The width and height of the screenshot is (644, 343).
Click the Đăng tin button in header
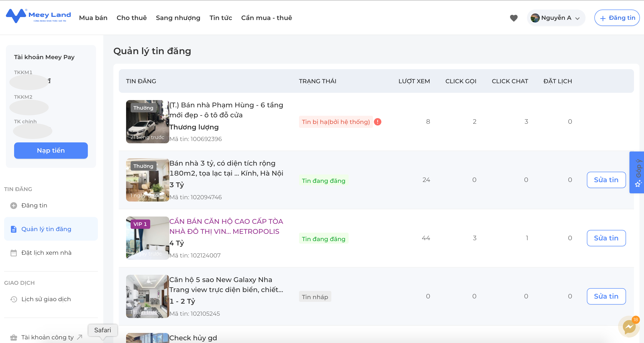point(617,18)
